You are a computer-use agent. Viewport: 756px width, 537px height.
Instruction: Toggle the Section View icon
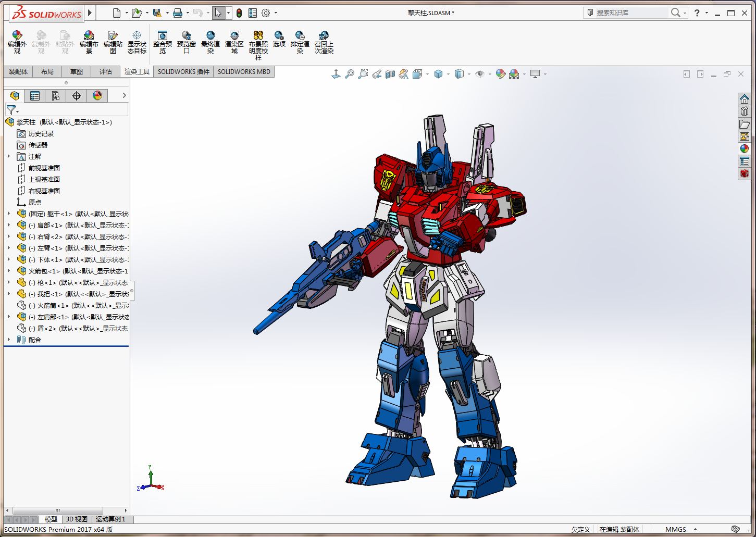point(390,74)
